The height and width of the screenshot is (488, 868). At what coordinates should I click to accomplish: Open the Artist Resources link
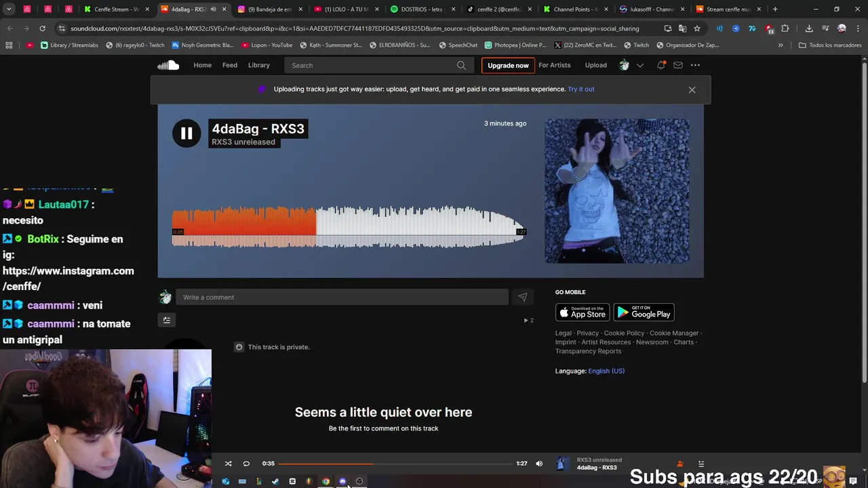606,342
